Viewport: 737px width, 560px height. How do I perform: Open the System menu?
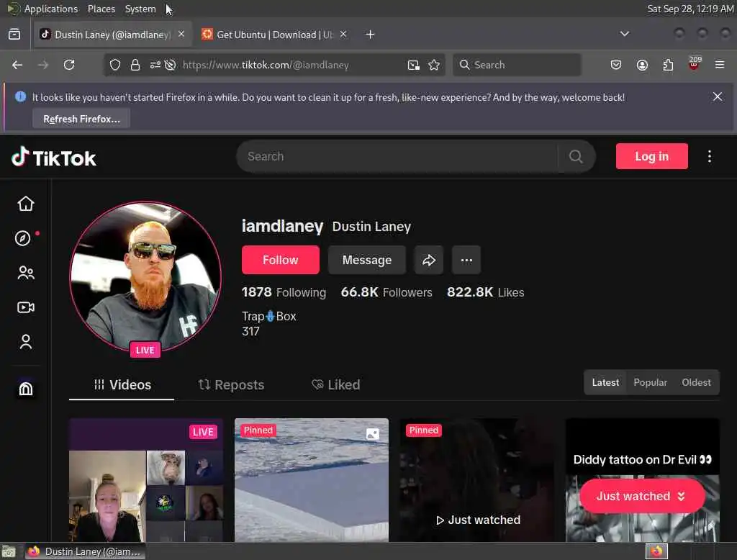140,9
